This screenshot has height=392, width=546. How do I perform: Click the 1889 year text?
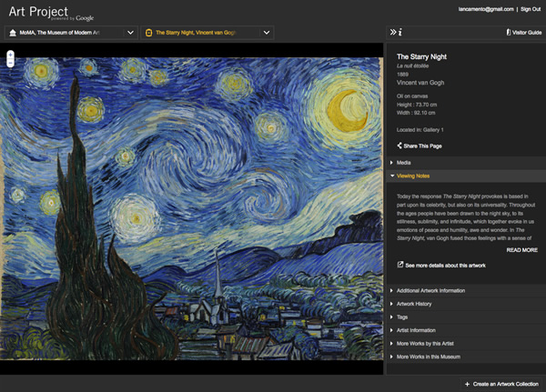coord(402,75)
